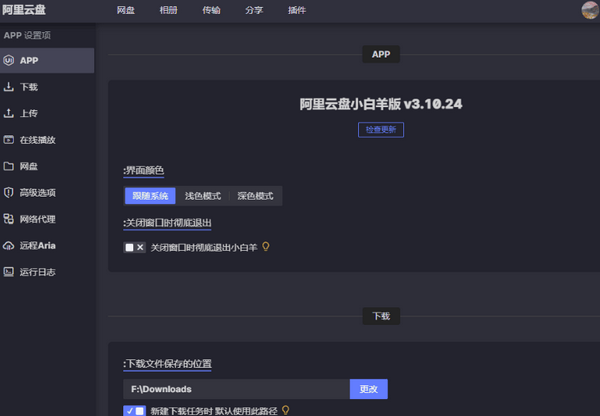Image resolution: width=600 pixels, height=416 pixels.
Task: Go to 高级选项 settings in sidebar
Action: [47, 193]
